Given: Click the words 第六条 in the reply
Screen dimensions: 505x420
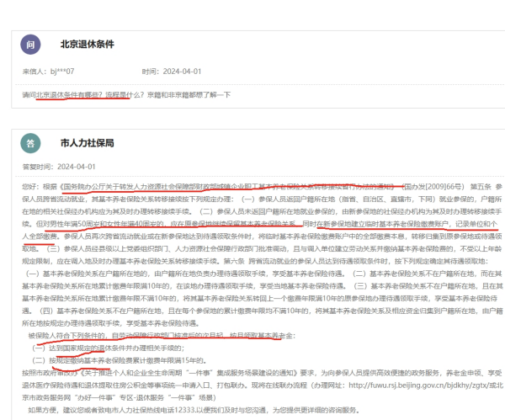Looking at the screenshot, I should point(234,261).
